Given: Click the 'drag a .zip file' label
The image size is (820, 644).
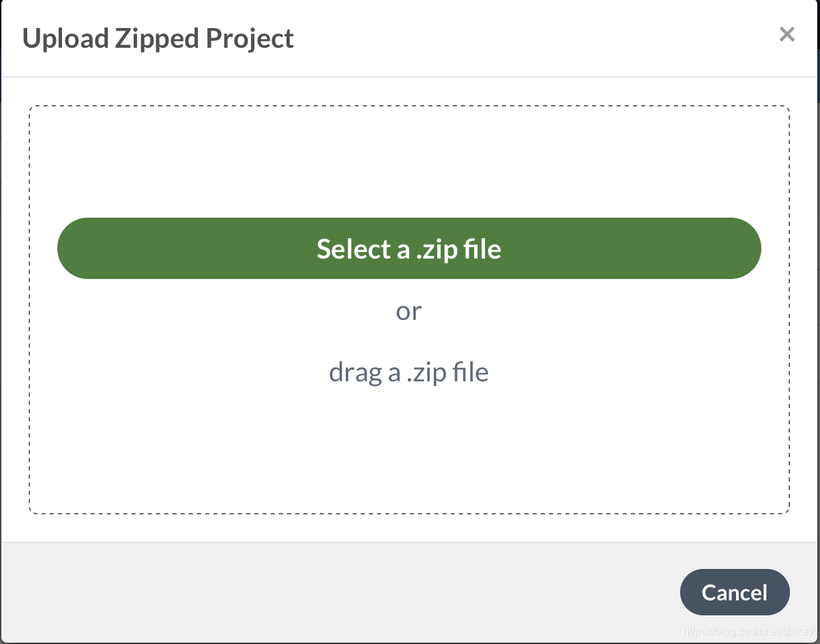Looking at the screenshot, I should (409, 372).
